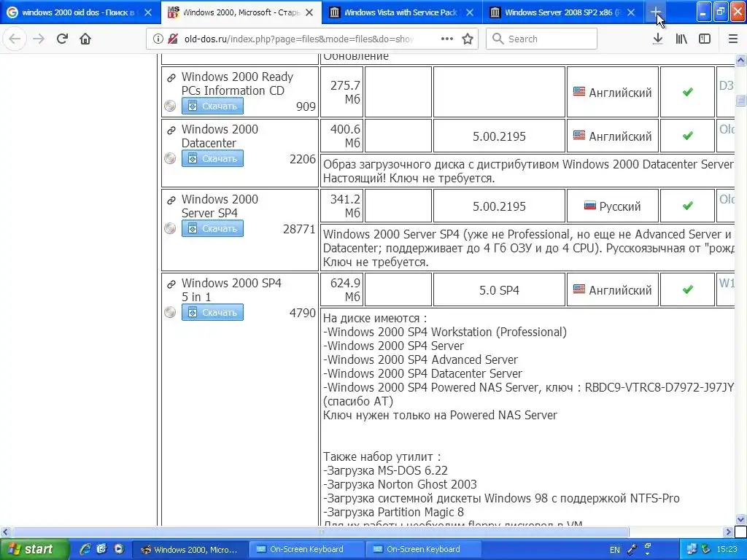
Task: Click green checkmark in Datacenter row
Action: tap(687, 136)
